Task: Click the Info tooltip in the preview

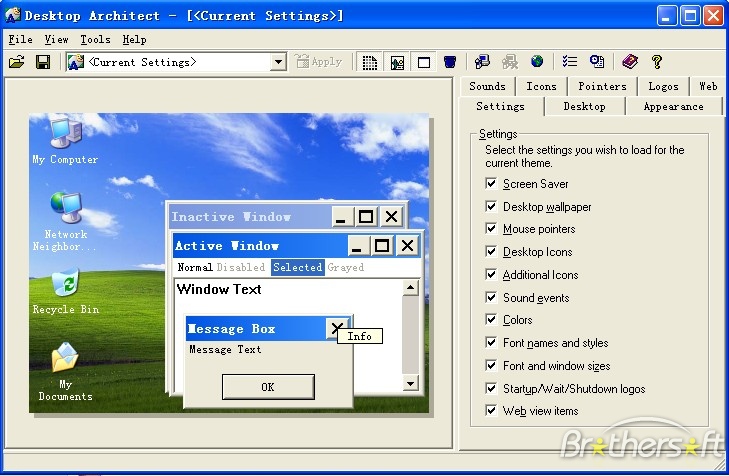Action: [359, 336]
